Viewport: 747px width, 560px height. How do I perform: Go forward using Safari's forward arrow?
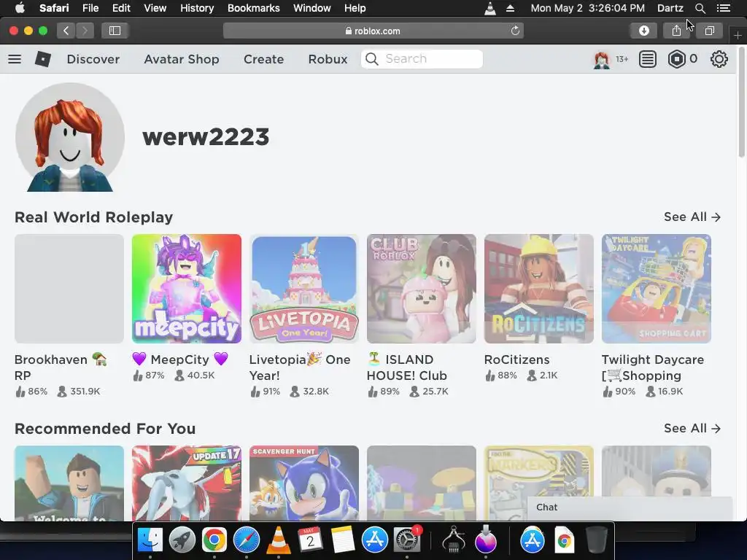point(85,31)
